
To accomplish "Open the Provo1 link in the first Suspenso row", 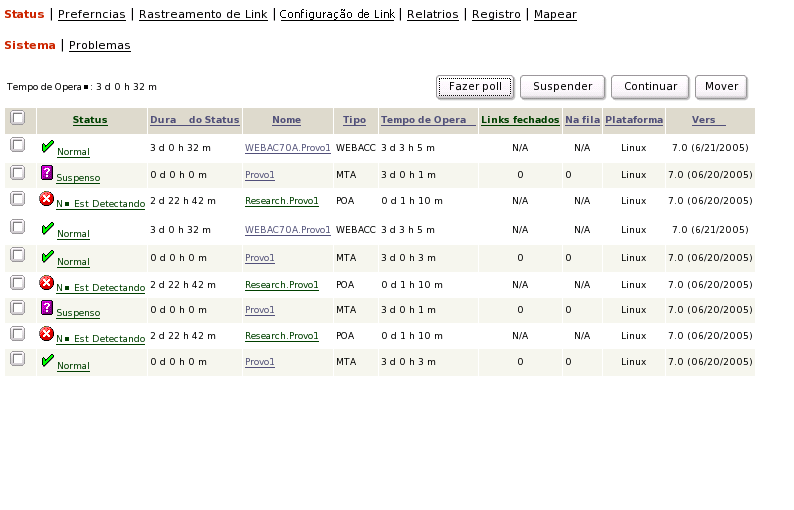I will (260, 175).
